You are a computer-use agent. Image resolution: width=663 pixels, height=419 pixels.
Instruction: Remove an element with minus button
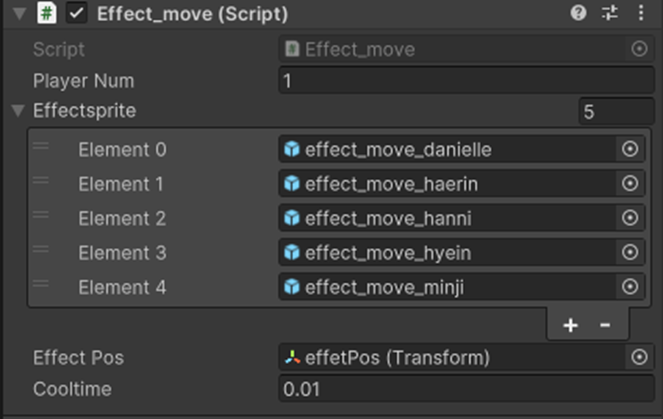pyautogui.click(x=605, y=325)
